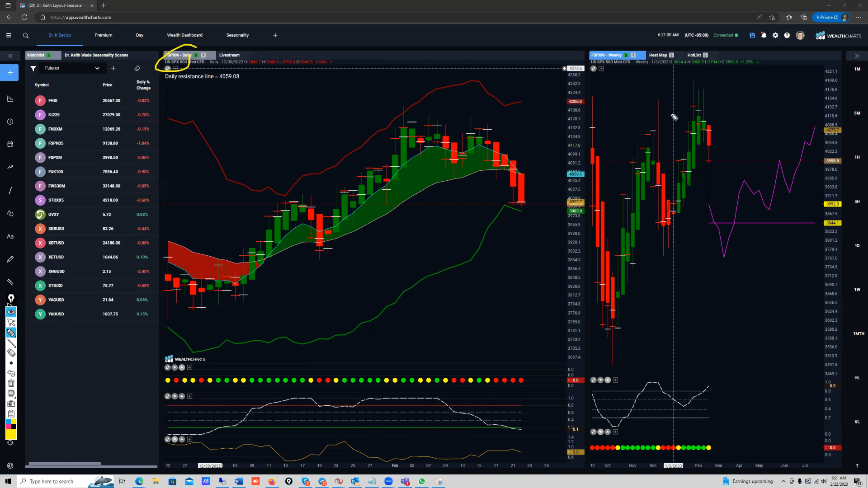
Task: Select the 1MTH timeframe button
Action: click(859, 334)
